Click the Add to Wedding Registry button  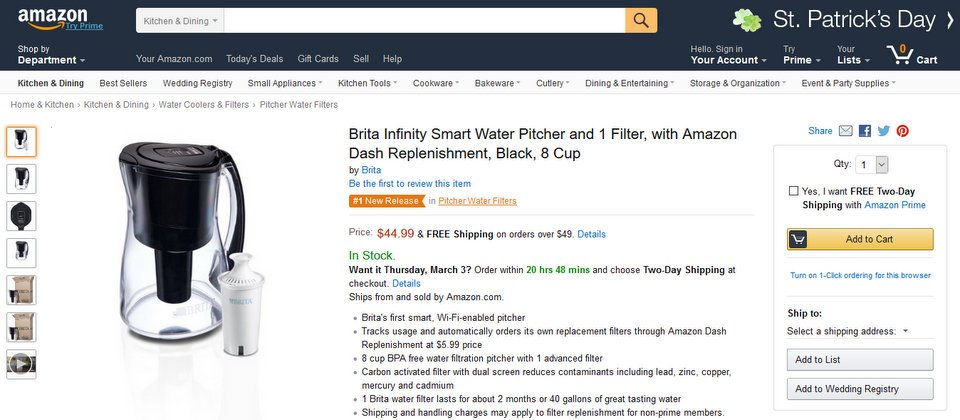(860, 389)
